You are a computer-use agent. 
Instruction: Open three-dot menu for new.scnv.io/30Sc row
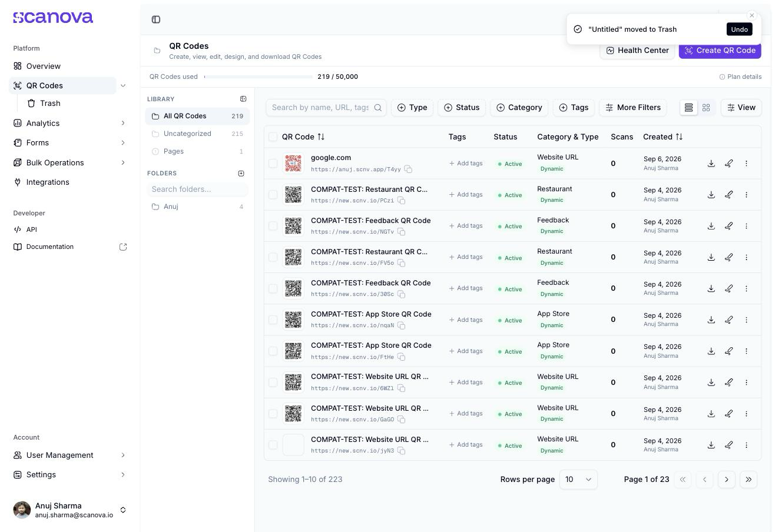pos(746,288)
